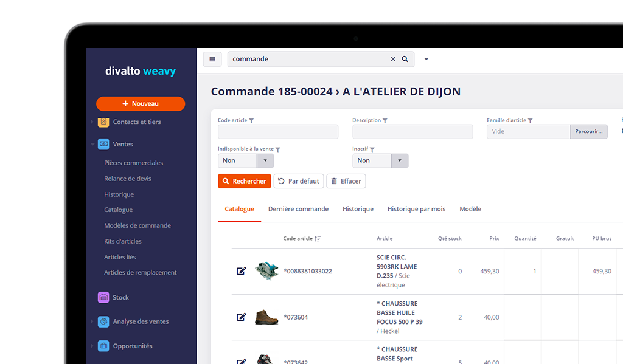
Task: Edit row *073604 with pencil icon
Action: point(241,317)
